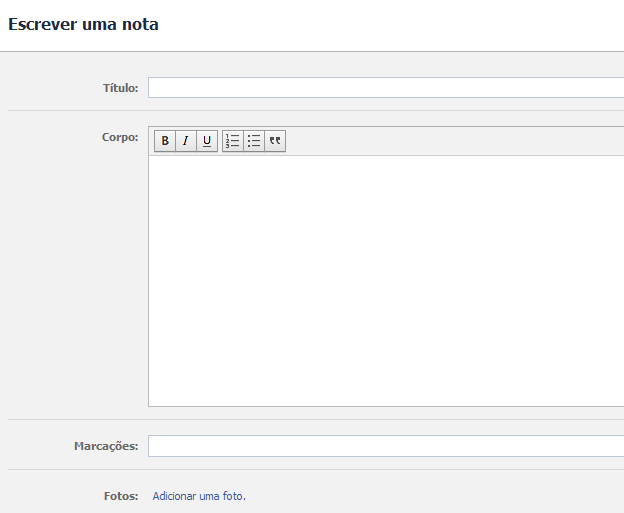Insert a numbered list
624x513 pixels.
[233, 141]
